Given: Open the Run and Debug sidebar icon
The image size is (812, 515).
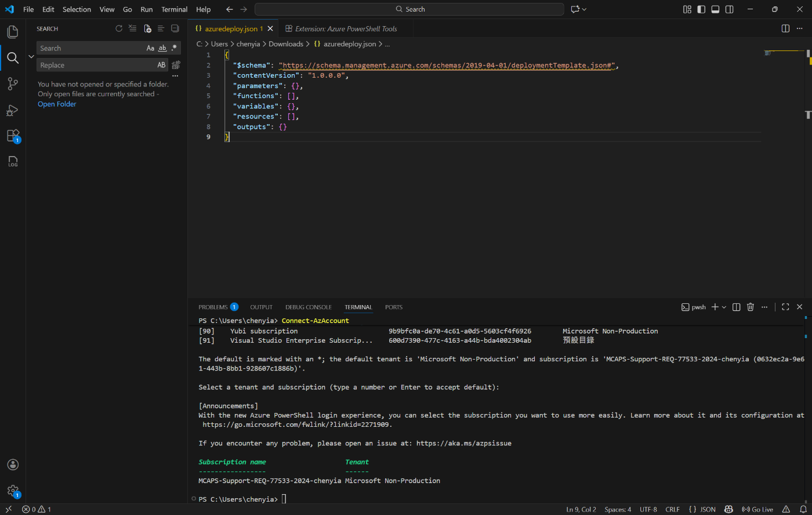Looking at the screenshot, I should click(13, 110).
